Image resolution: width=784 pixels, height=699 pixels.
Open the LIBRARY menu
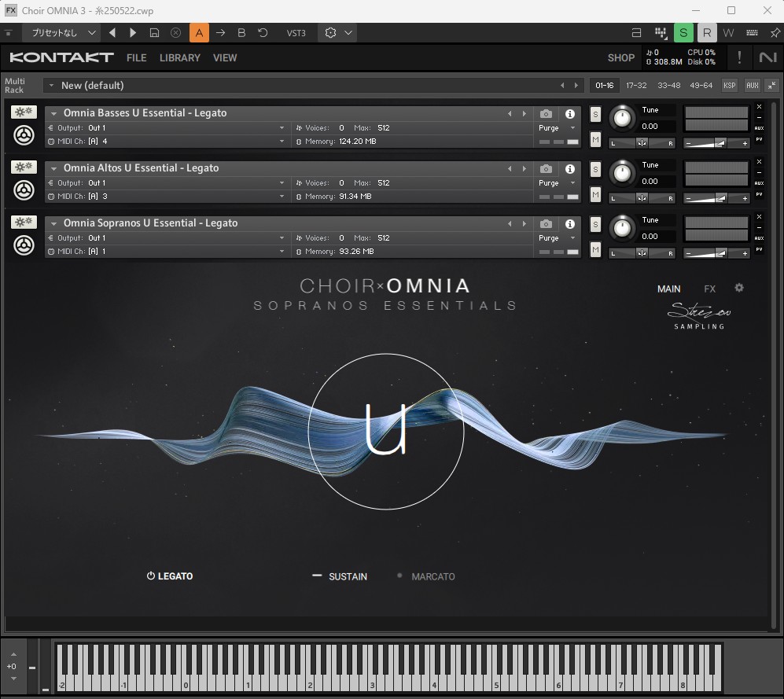(180, 58)
